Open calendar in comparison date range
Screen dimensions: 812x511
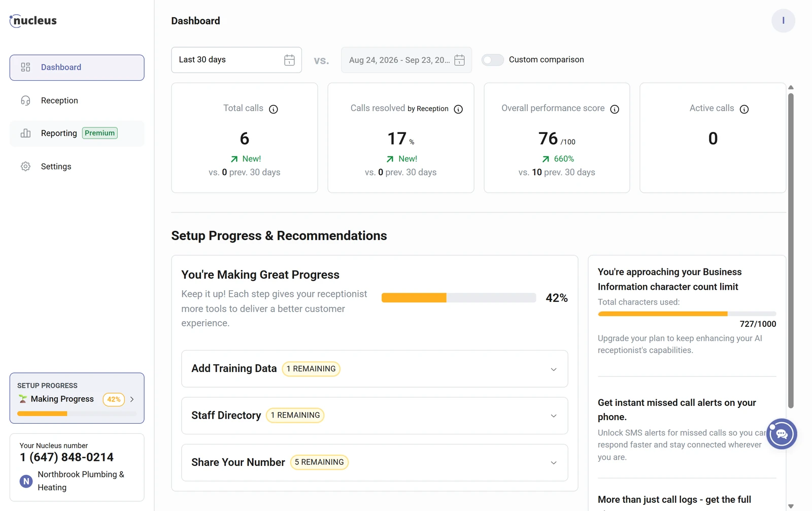(x=459, y=60)
